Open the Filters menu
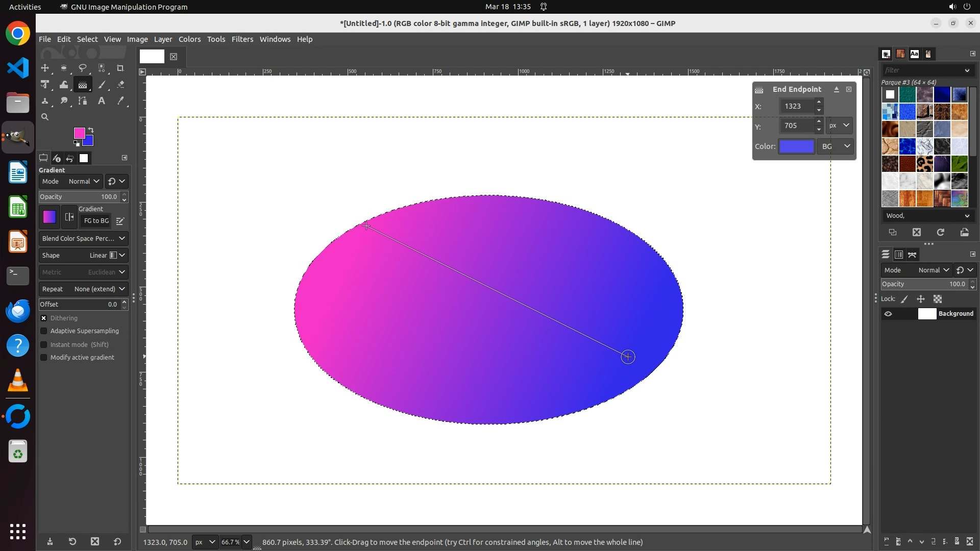Viewport: 980px width, 551px height. click(x=242, y=39)
